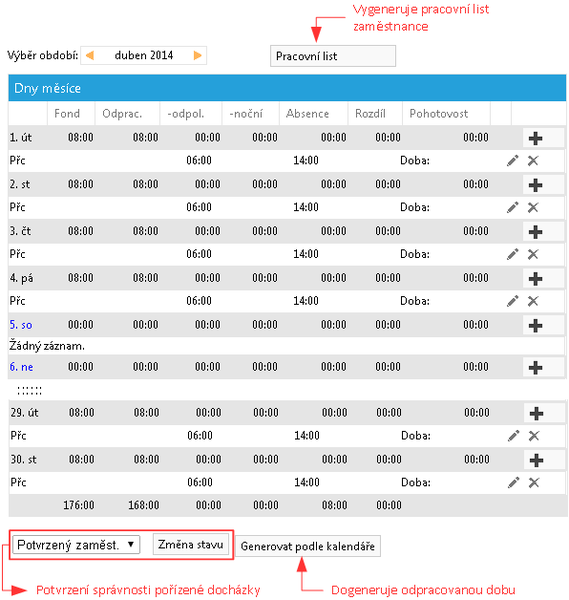569x600 pixels.
Task: Select the 1. út day label
Action: coord(21,137)
